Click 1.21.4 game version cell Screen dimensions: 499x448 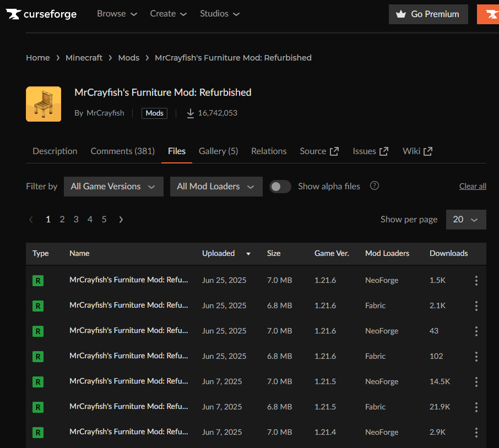326,432
